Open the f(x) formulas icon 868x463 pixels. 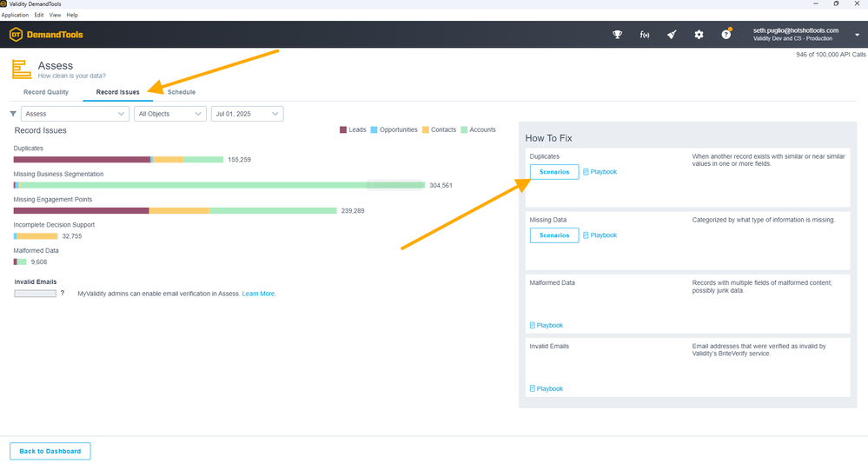(645, 34)
